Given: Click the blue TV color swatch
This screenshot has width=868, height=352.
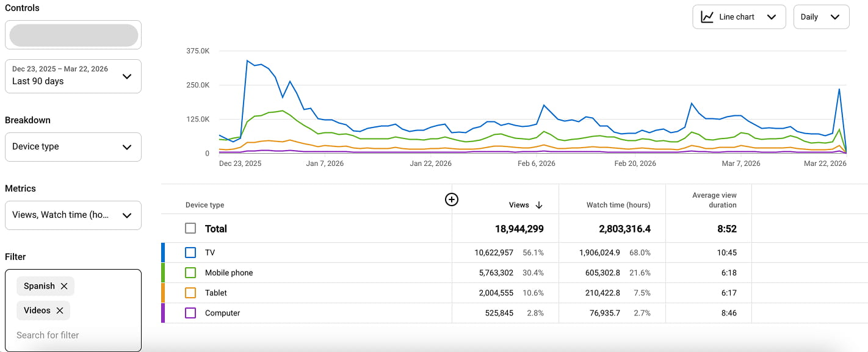Looking at the screenshot, I should 162,252.
